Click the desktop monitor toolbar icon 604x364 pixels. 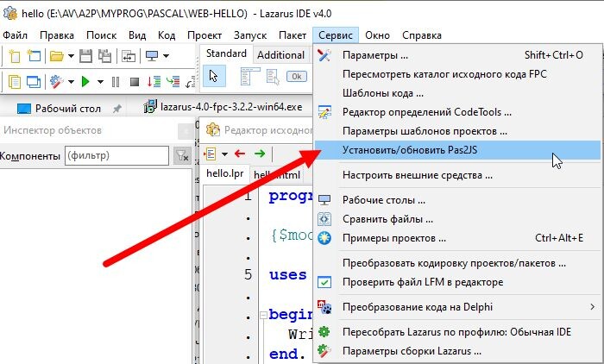[x=152, y=56]
